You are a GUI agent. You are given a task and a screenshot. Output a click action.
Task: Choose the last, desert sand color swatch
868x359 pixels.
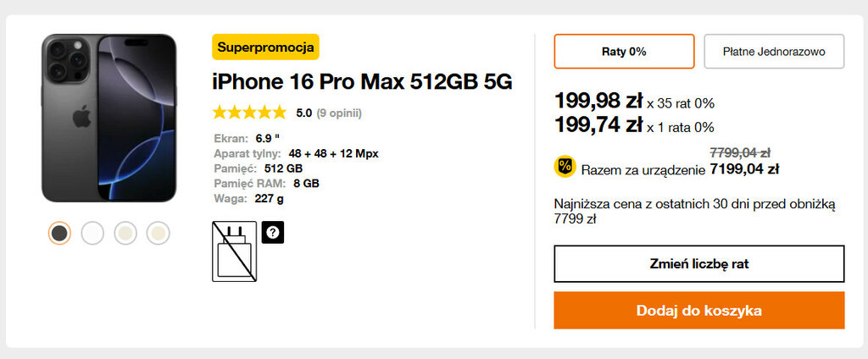[159, 233]
